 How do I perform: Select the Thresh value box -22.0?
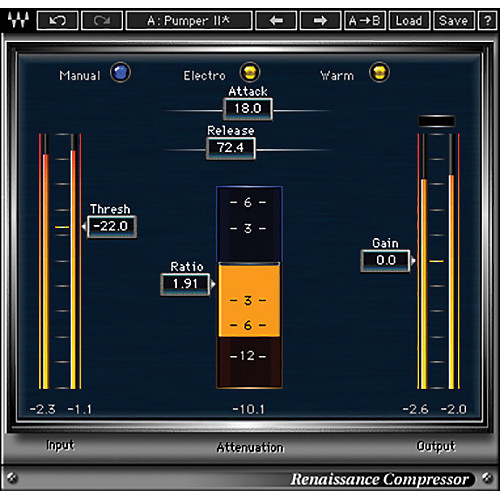(x=111, y=227)
